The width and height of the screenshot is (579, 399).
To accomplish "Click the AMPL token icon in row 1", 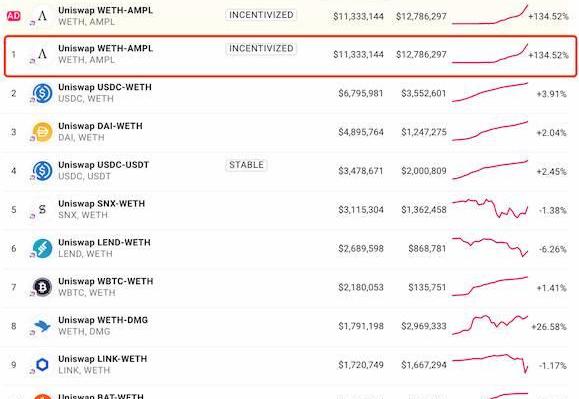I will click(42, 54).
